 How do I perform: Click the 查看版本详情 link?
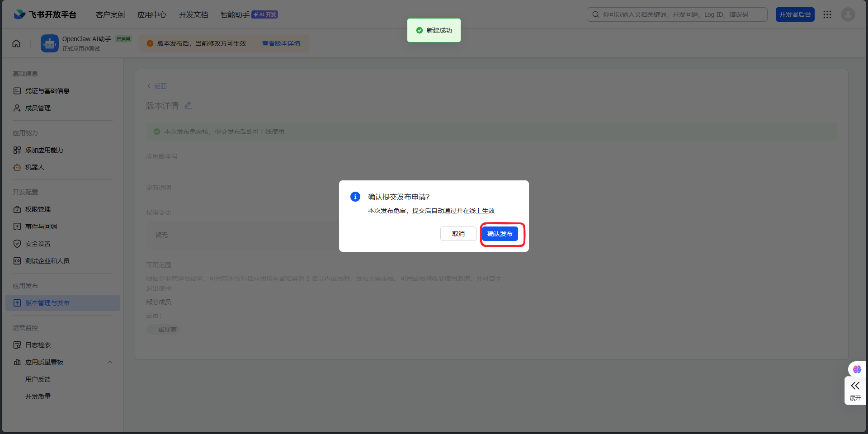pos(281,43)
